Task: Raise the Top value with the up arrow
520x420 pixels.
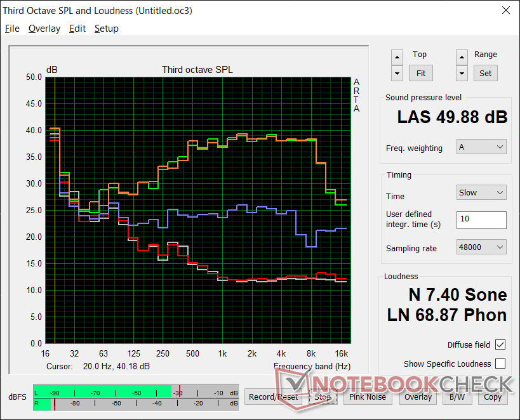Action: pyautogui.click(x=397, y=58)
